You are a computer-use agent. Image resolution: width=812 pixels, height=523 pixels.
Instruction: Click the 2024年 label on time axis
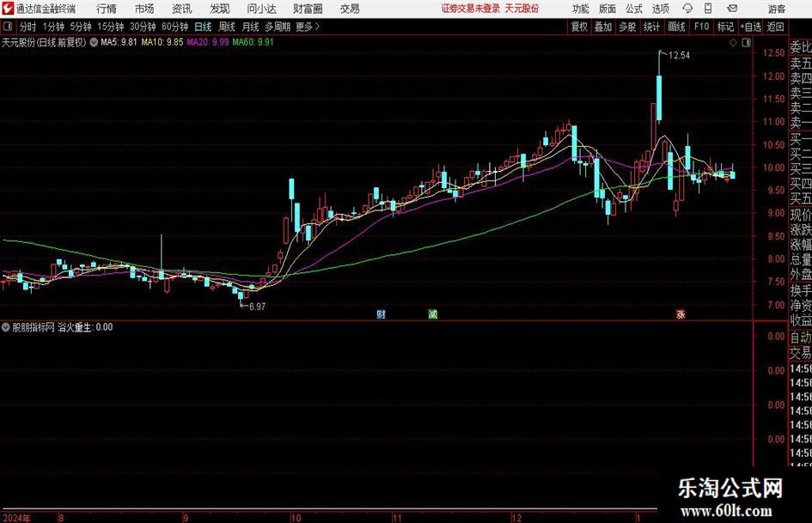16,518
